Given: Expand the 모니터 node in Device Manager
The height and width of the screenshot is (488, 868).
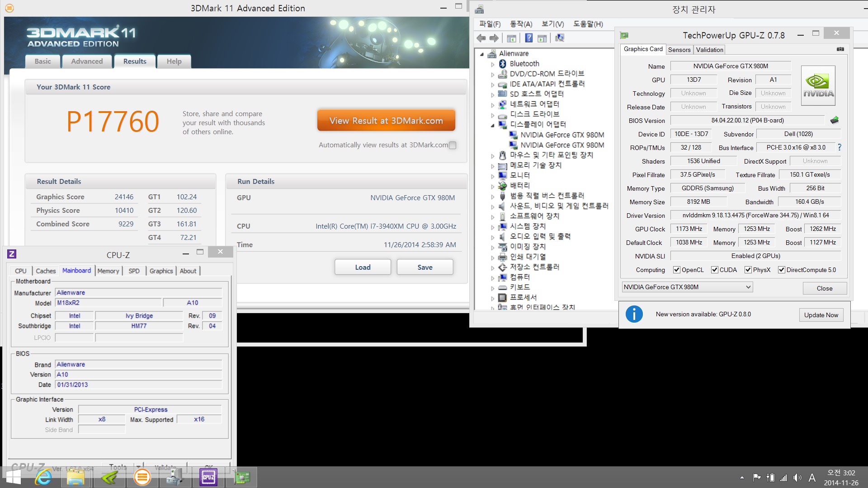Looking at the screenshot, I should [x=493, y=176].
